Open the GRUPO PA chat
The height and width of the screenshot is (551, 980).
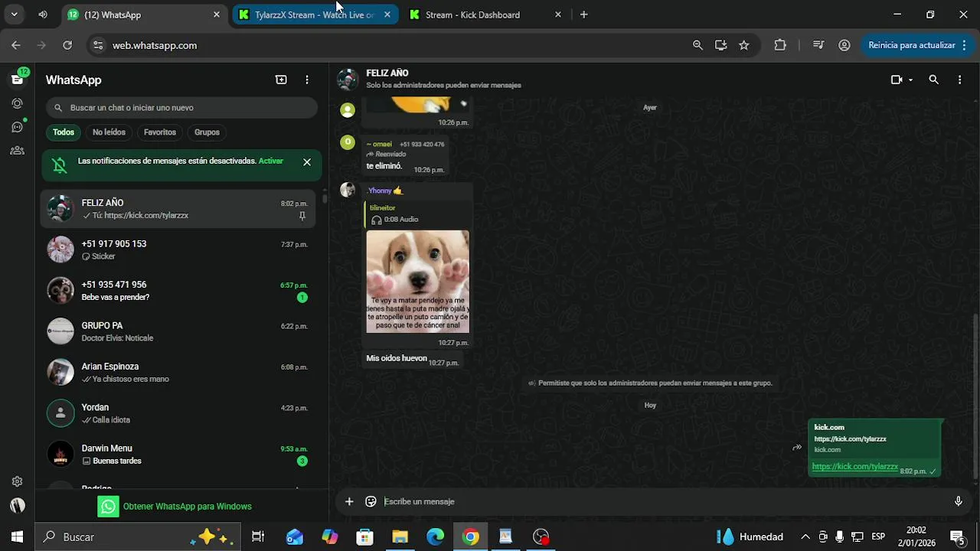coord(178,331)
